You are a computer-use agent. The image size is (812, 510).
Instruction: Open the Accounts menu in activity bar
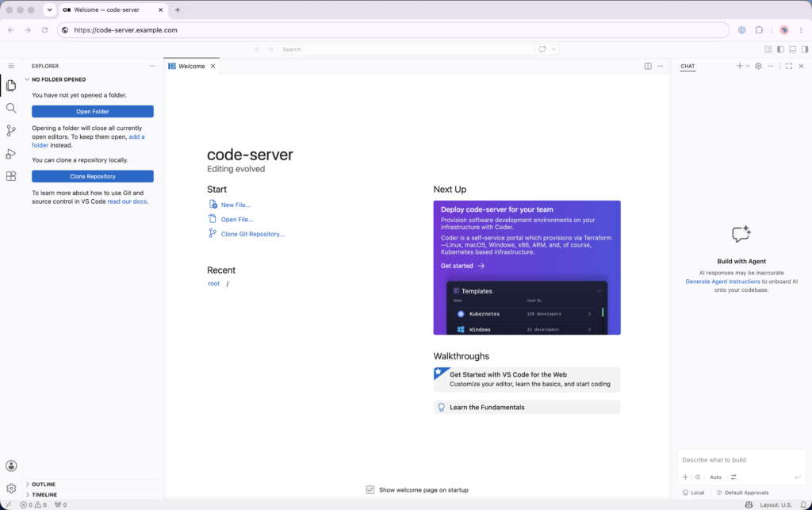[11, 466]
